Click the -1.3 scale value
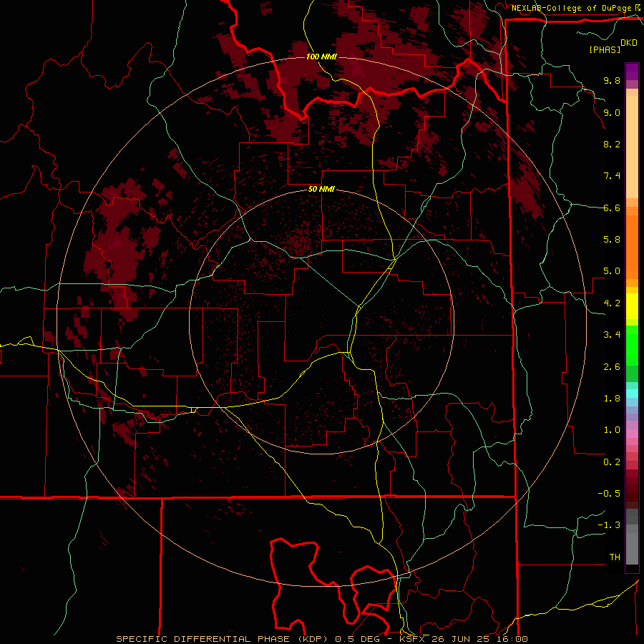644x644 pixels. click(609, 525)
